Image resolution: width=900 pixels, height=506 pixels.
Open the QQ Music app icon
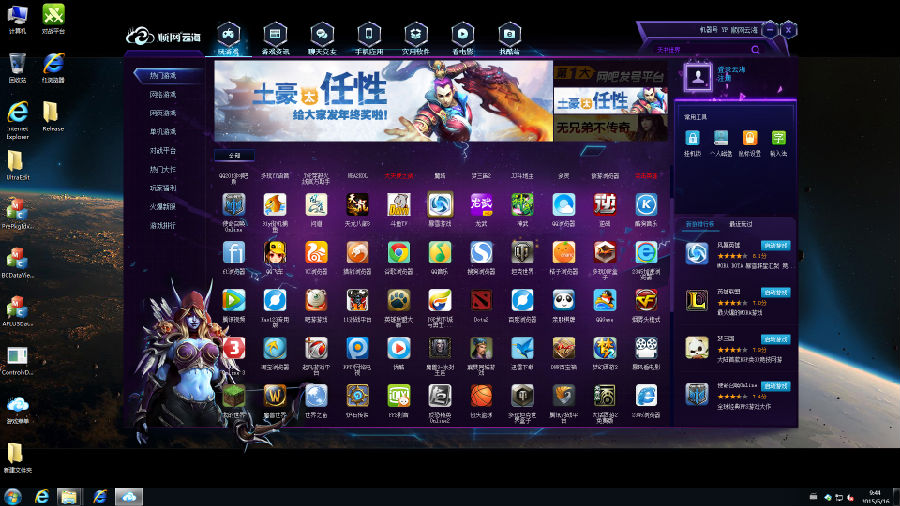[x=439, y=252]
